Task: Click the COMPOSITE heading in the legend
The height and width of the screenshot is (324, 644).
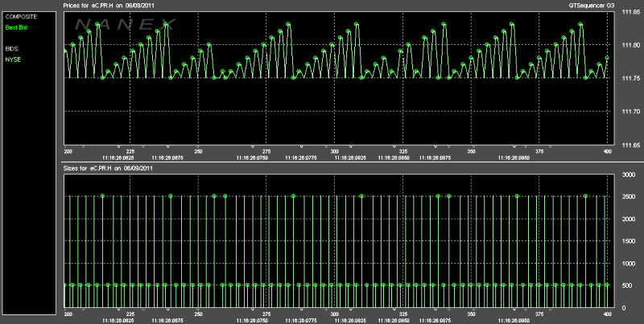Action: point(22,17)
